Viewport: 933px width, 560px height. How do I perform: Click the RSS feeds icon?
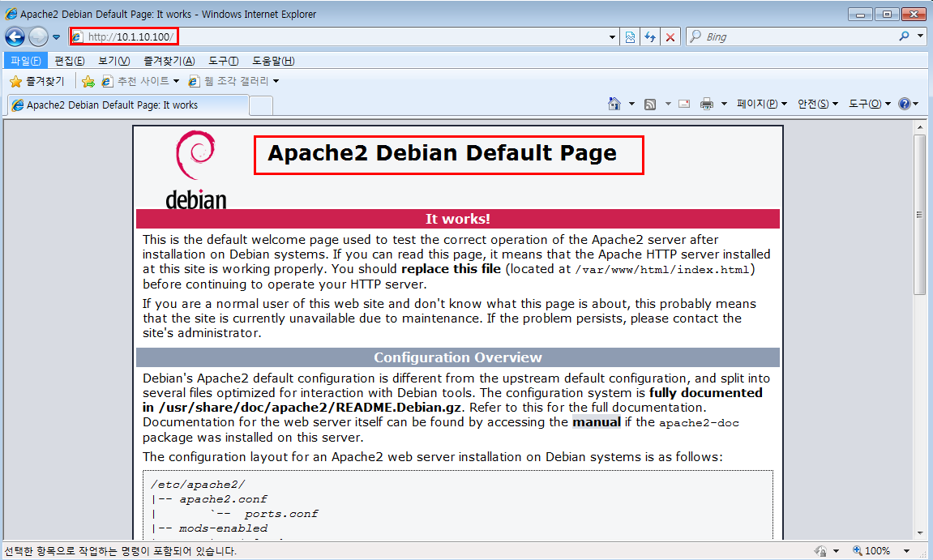(x=650, y=105)
